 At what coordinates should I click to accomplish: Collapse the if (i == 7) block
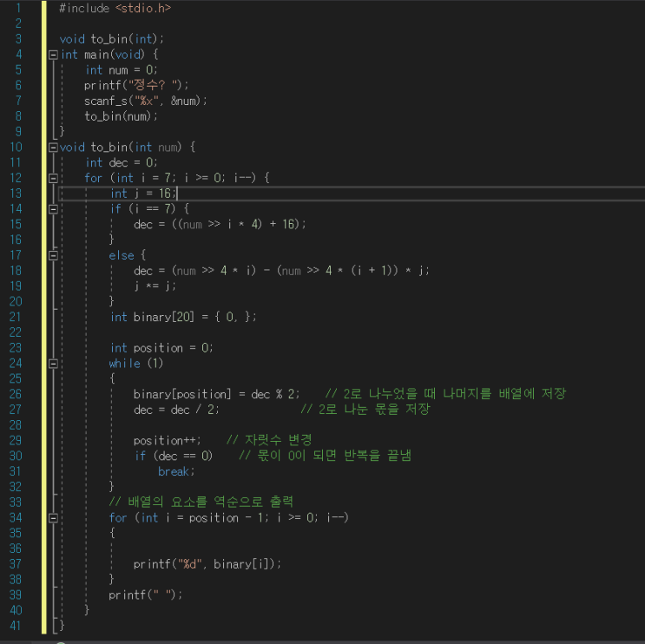point(53,209)
